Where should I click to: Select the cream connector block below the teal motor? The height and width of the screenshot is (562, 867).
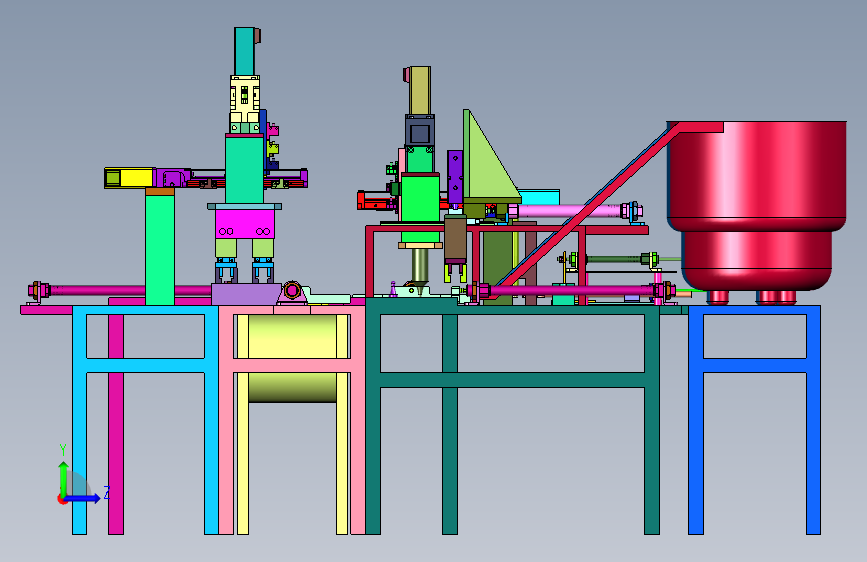point(245,100)
